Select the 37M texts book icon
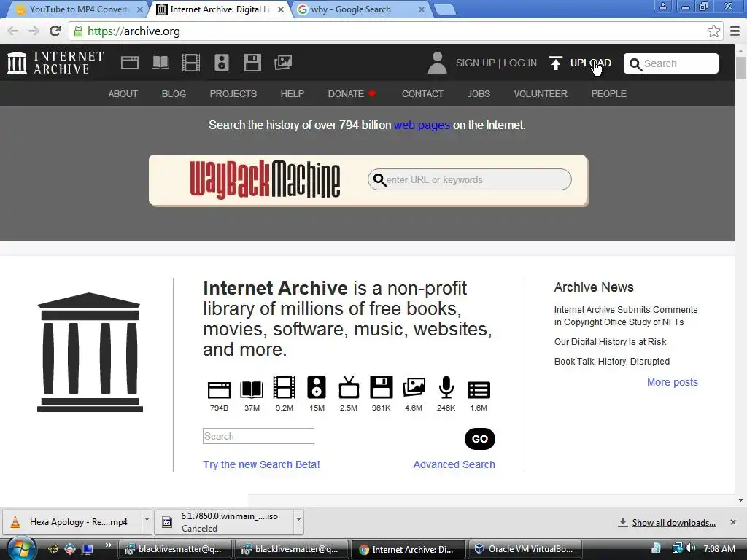Viewport: 747px width, 560px height. [x=252, y=389]
